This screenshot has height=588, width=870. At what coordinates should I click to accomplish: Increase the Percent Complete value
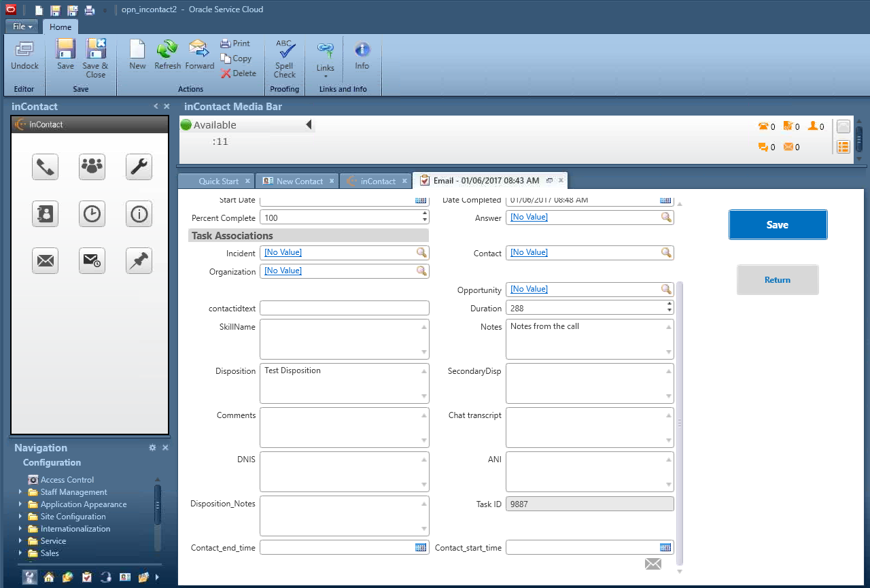425,214
